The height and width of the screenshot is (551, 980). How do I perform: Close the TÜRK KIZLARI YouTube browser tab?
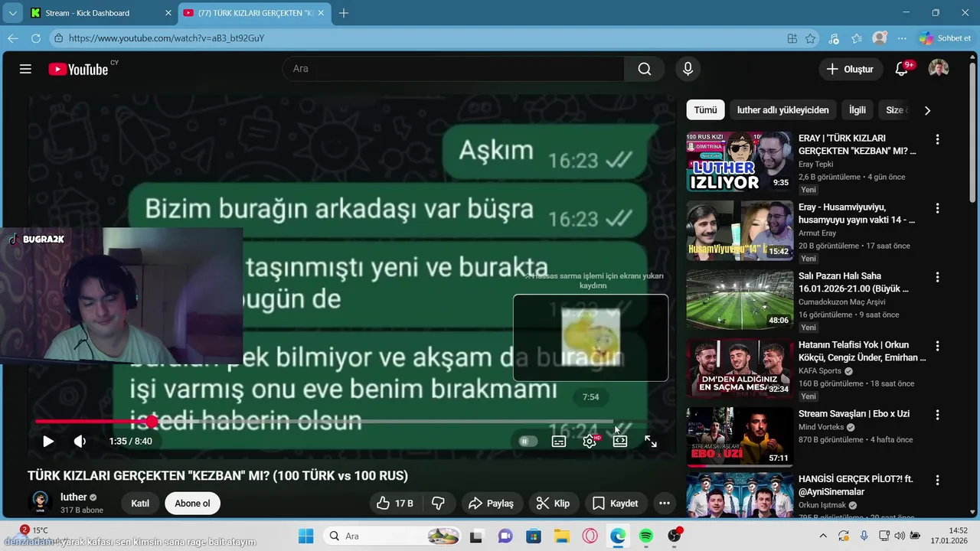pyautogui.click(x=322, y=13)
